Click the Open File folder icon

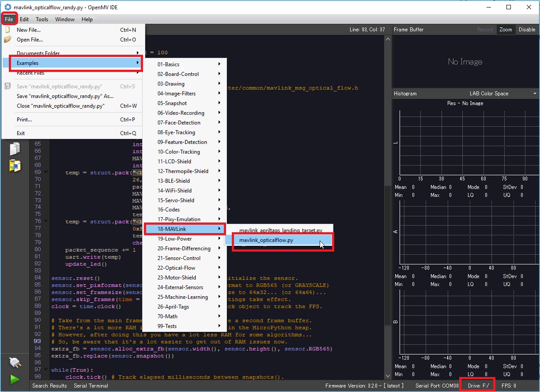tap(8, 40)
